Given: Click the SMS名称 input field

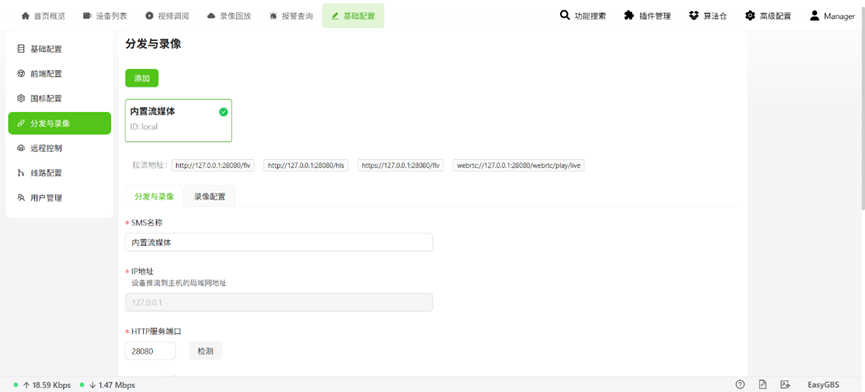Looking at the screenshot, I should [x=279, y=242].
